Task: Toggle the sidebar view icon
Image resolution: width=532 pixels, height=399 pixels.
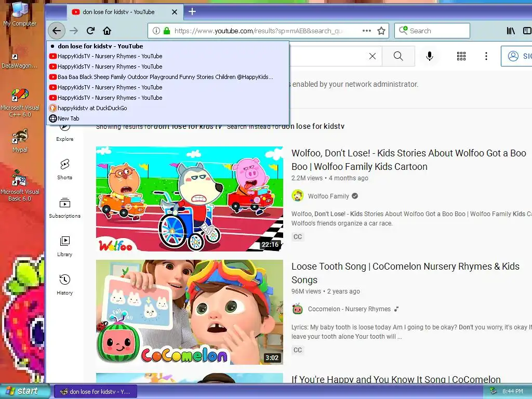Action: (x=527, y=31)
